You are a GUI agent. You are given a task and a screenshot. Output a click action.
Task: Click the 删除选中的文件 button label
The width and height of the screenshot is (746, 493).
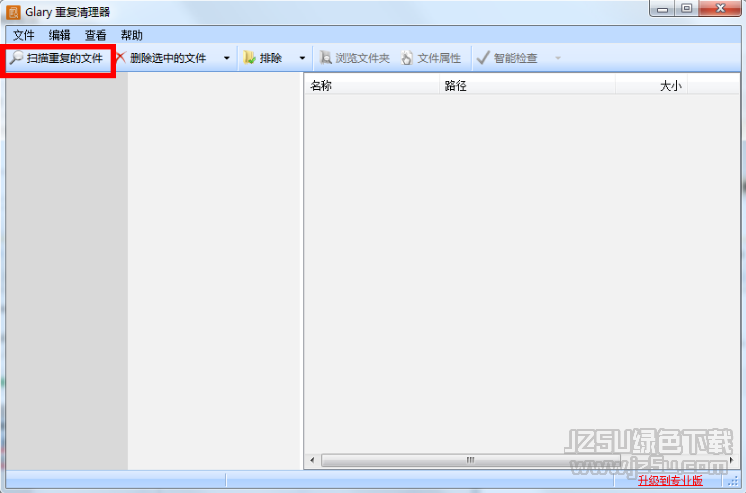pyautogui.click(x=168, y=58)
